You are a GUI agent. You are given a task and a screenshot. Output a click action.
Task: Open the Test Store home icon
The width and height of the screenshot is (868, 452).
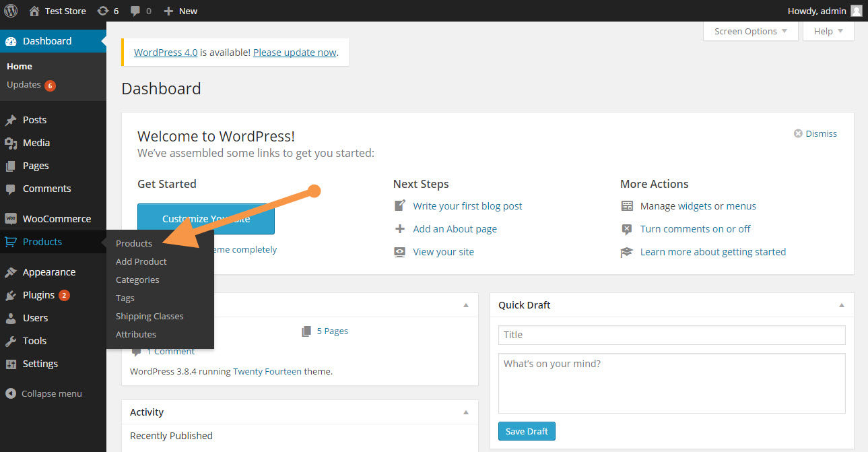point(34,11)
